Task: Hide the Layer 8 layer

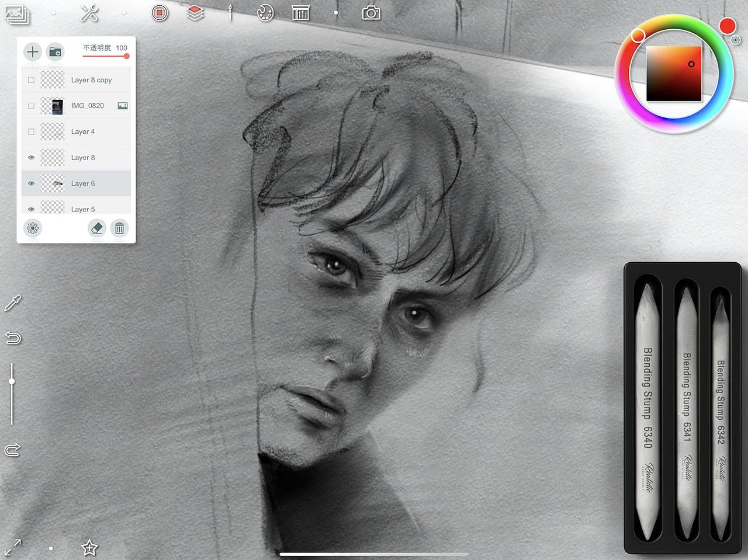Action: tap(31, 157)
